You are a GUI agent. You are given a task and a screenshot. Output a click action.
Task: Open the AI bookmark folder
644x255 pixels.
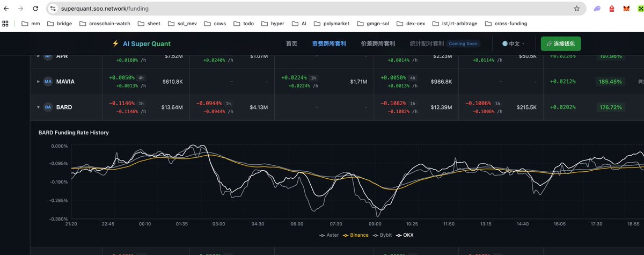click(x=299, y=24)
